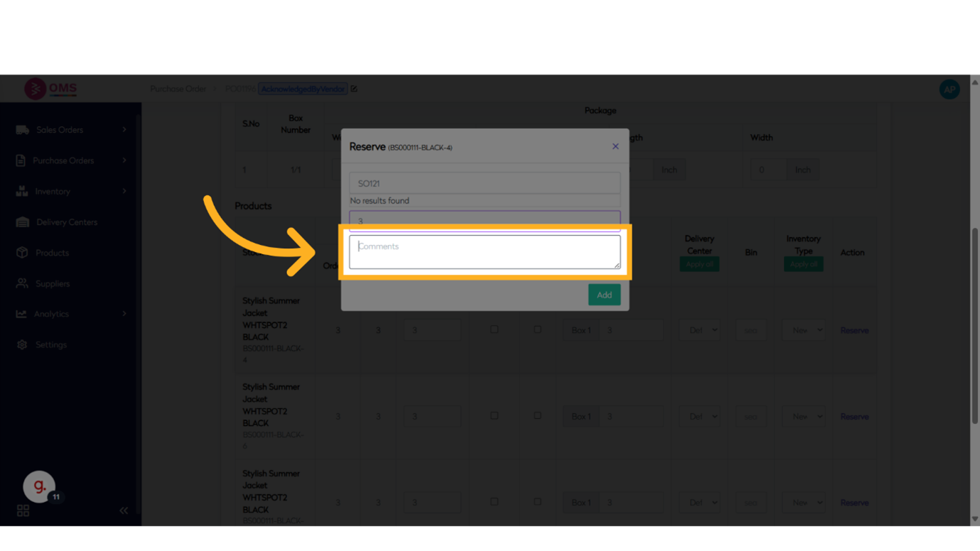This screenshot has height=551, width=980.
Task: Click the Inventory boxes icon
Action: tap(22, 191)
